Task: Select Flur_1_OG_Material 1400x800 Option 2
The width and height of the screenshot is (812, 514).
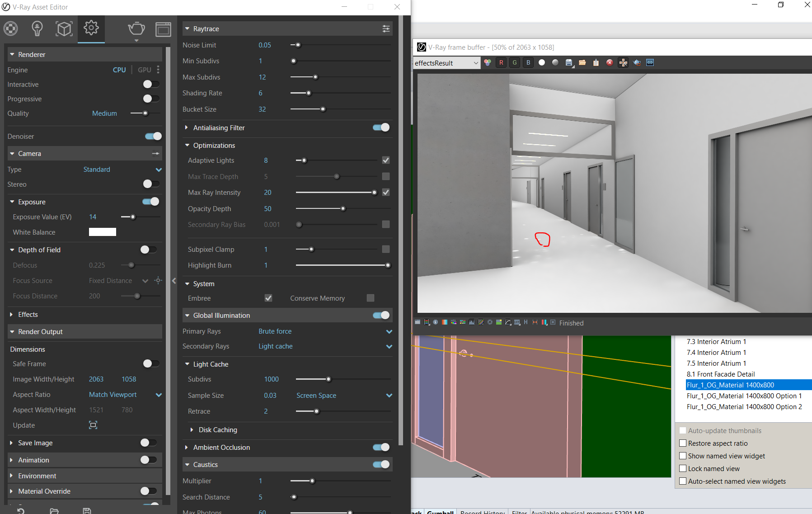Action: click(744, 407)
